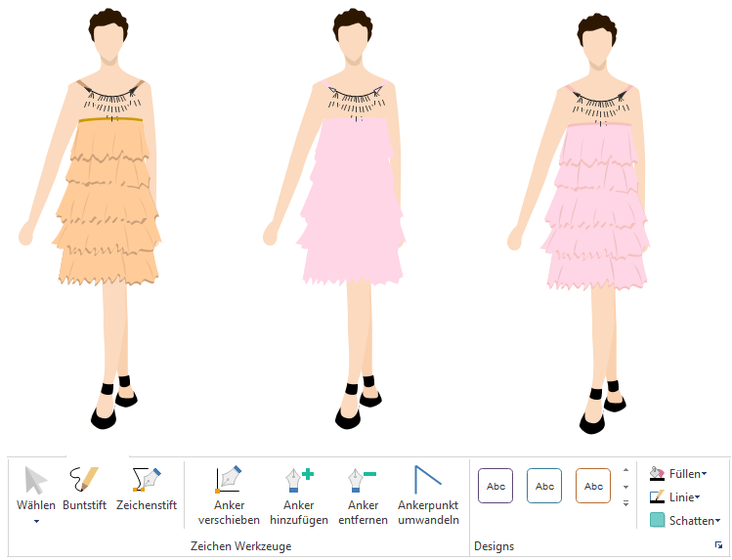
Task: Select the Wählen arrow tool
Action: (x=36, y=482)
